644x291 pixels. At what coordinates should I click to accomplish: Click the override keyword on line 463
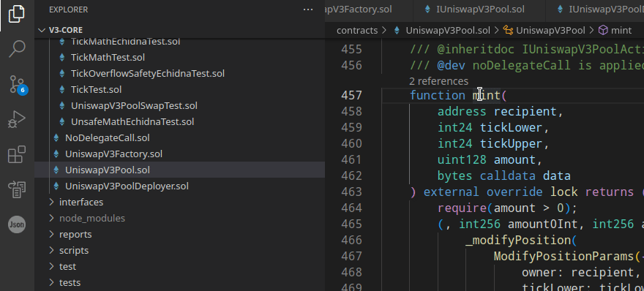pos(514,192)
